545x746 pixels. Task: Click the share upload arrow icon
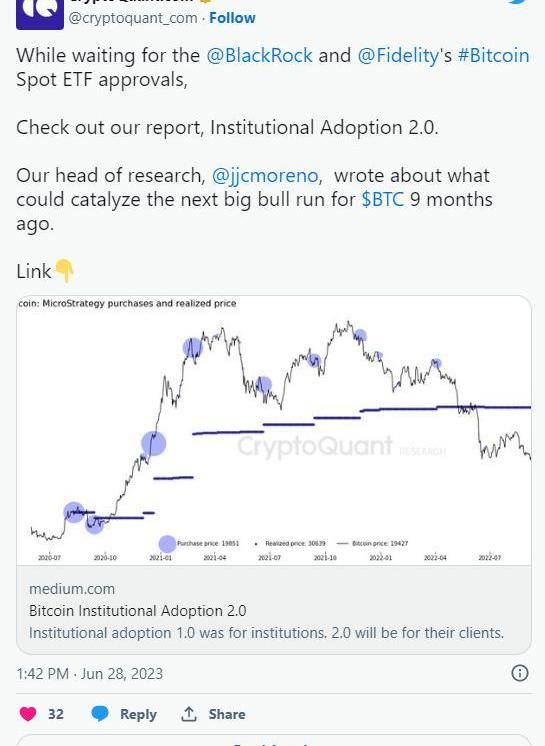(189, 714)
